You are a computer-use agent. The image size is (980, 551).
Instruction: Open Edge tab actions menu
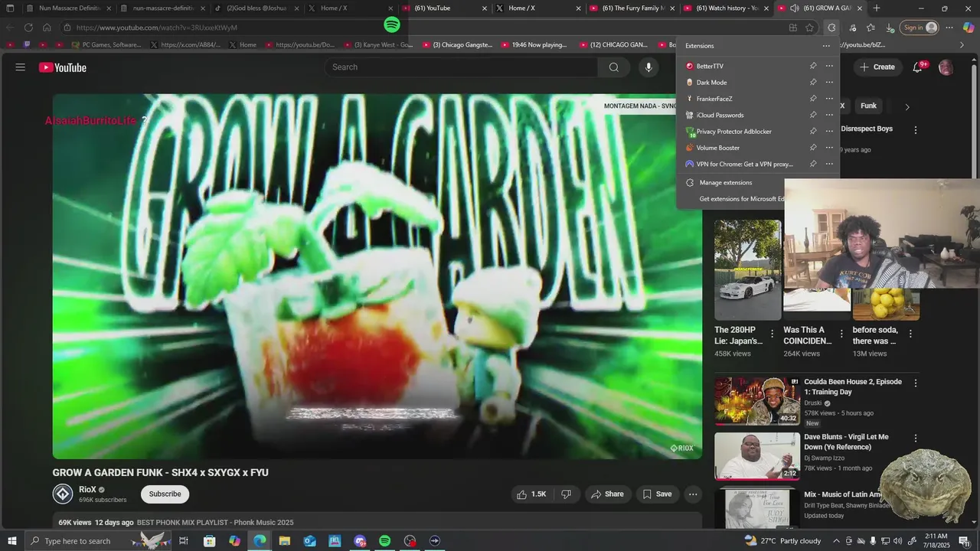(x=10, y=8)
